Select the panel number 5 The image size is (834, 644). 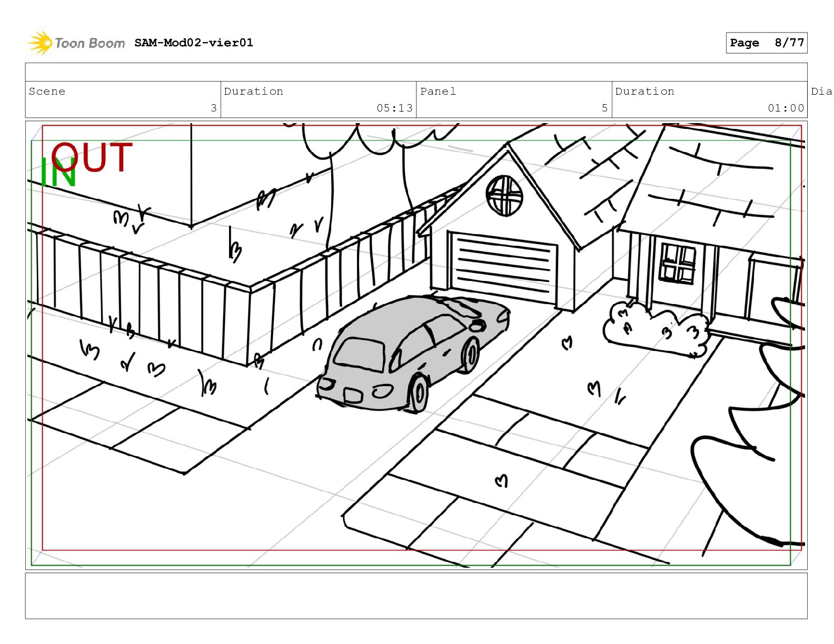(x=604, y=108)
